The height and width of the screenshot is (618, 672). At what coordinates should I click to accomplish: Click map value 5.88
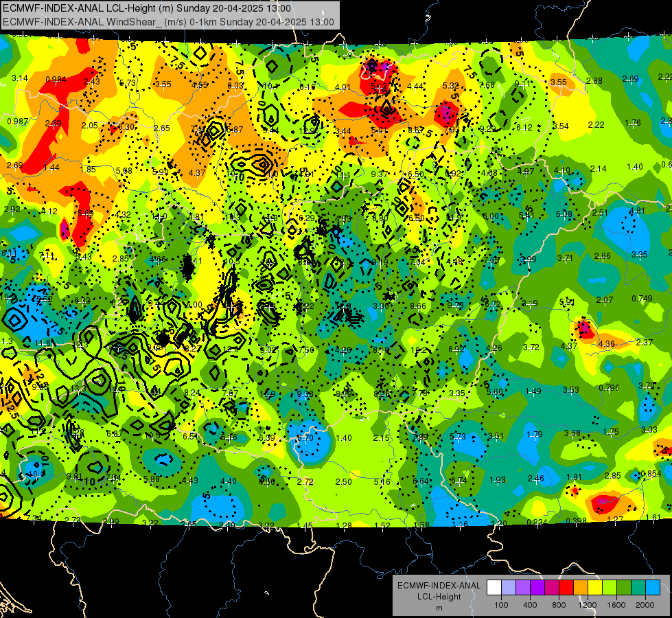pos(151,479)
